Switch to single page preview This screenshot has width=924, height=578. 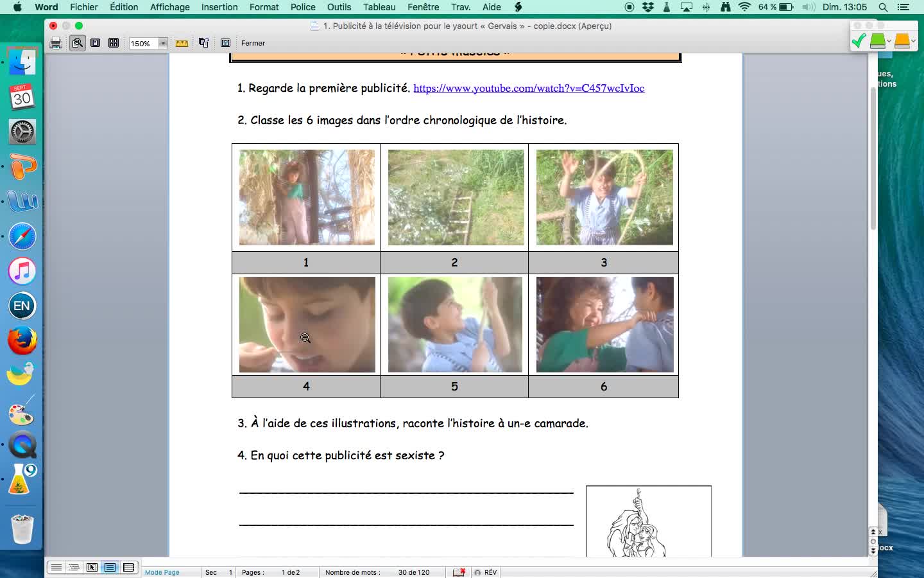coord(96,43)
